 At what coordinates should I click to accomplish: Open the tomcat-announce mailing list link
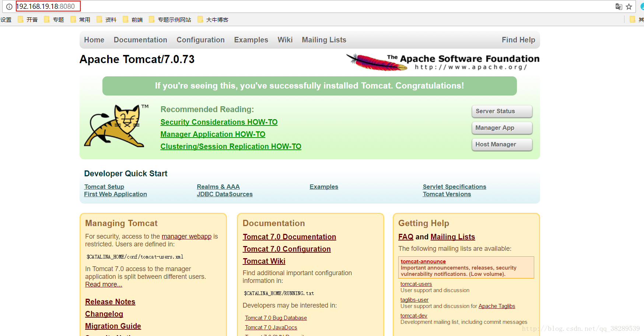[423, 261]
